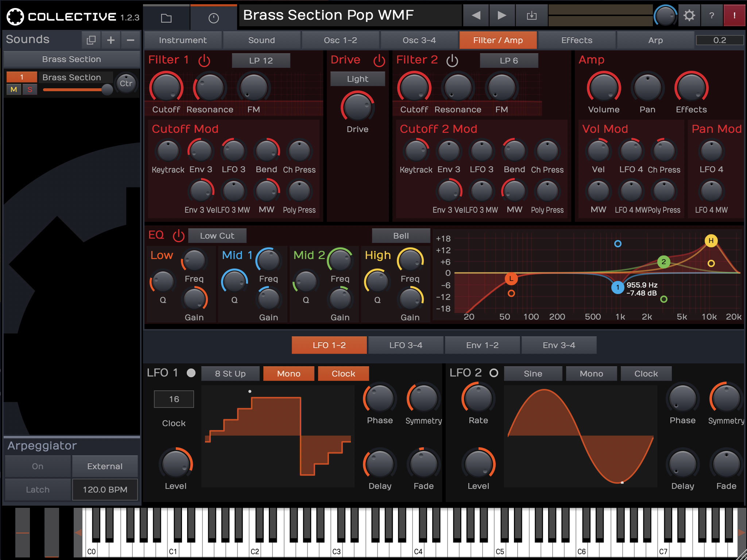
Task: Open the Bell EQ shape selector
Action: click(400, 236)
